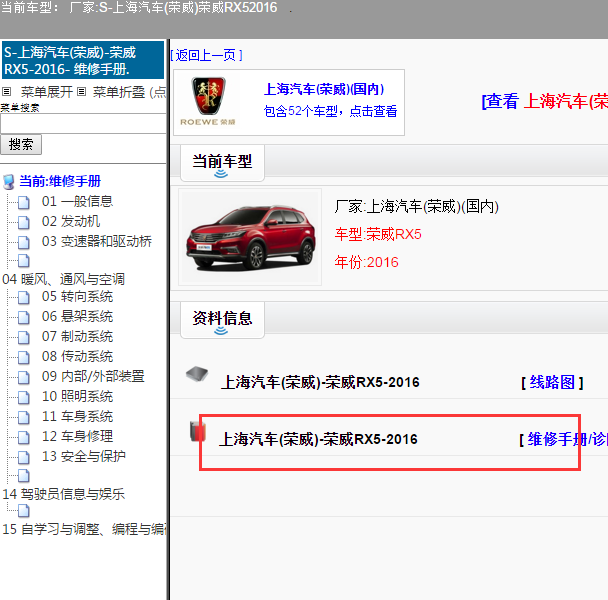The width and height of the screenshot is (608, 600).
Task: Click the page icon above 04 暖风、通风与空调
Action: (x=24, y=261)
